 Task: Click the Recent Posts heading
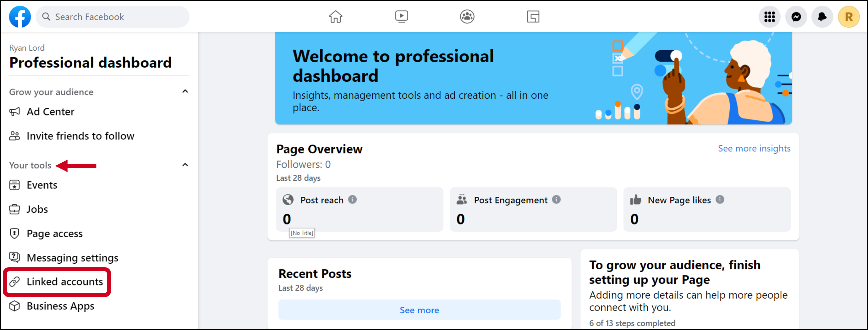pyautogui.click(x=315, y=274)
